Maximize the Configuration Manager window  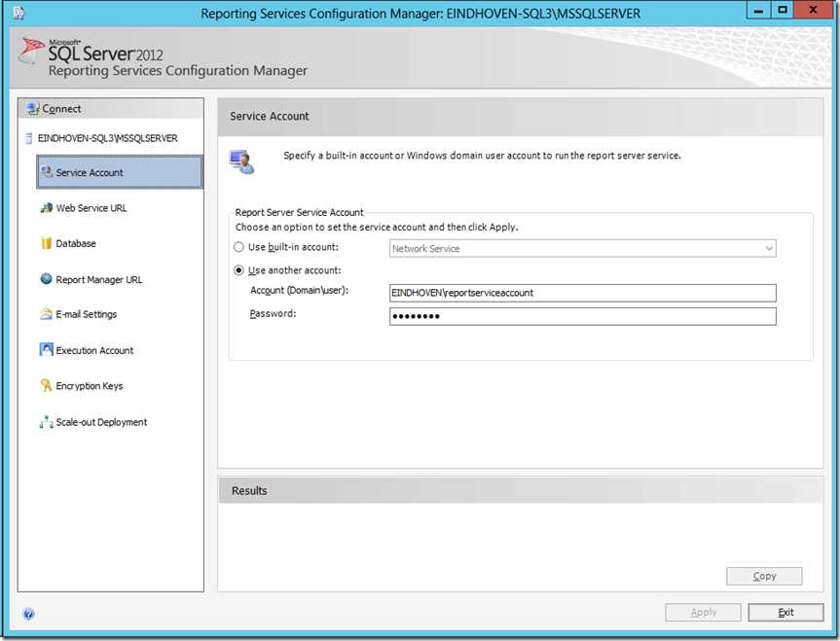point(783,10)
